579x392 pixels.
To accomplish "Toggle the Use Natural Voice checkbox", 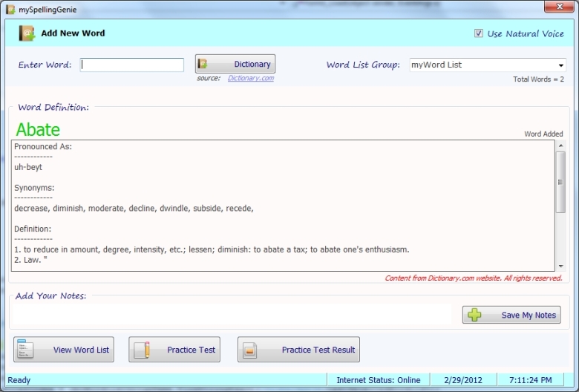I will point(479,33).
